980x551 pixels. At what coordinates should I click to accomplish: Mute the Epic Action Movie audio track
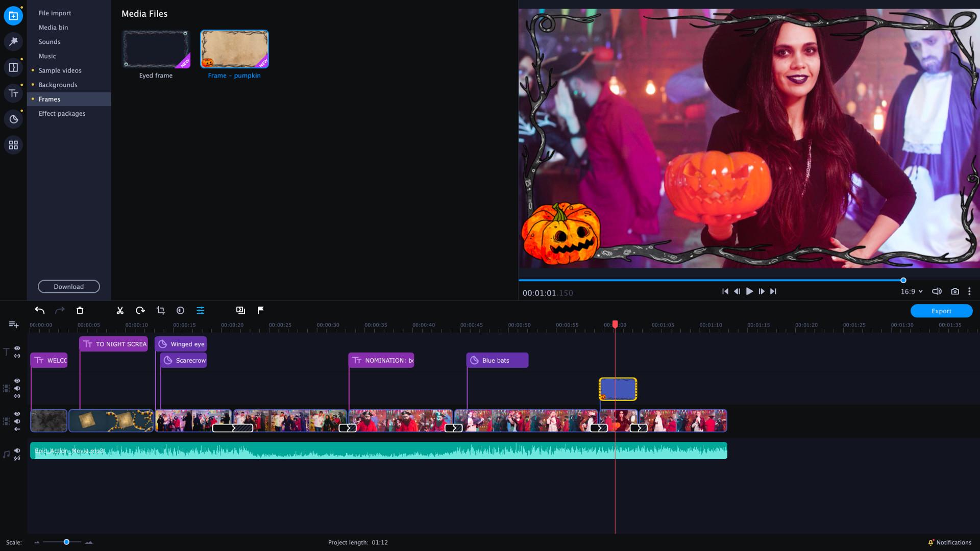click(x=18, y=451)
